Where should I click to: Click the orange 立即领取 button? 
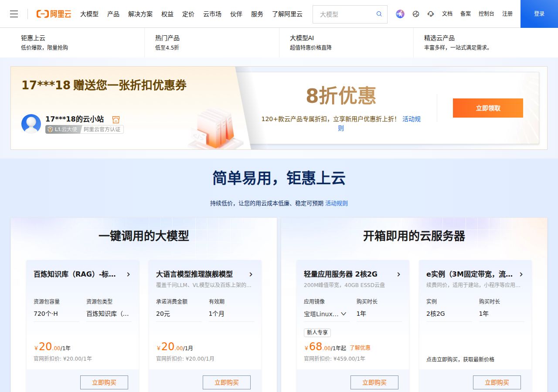point(488,108)
